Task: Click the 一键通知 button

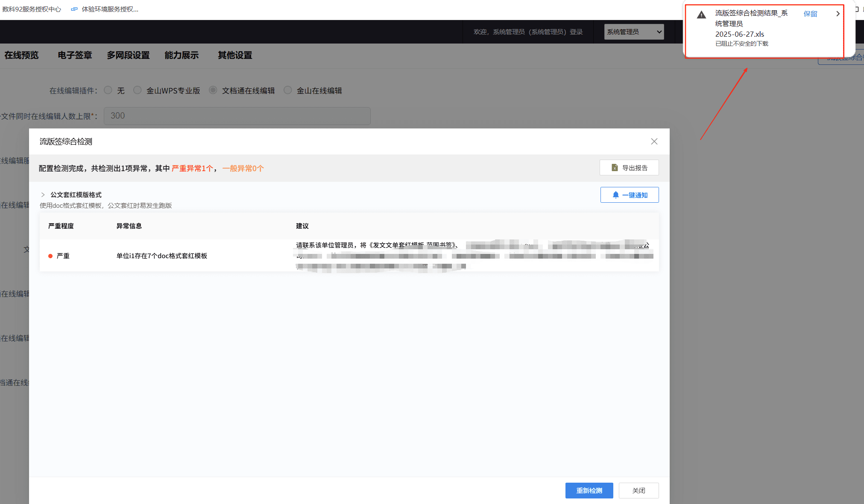Action: (x=630, y=195)
